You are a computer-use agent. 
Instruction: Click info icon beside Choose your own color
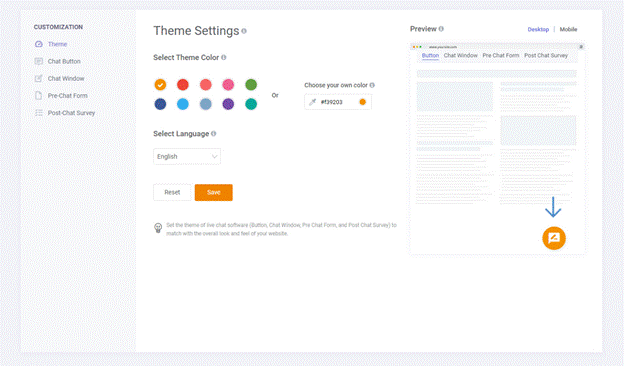[x=372, y=85]
